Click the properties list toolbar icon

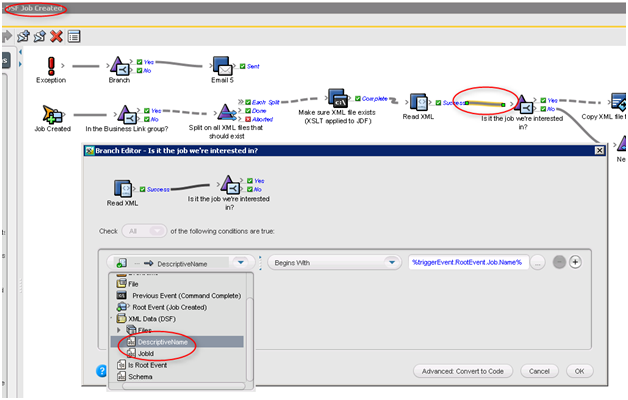pos(74,36)
